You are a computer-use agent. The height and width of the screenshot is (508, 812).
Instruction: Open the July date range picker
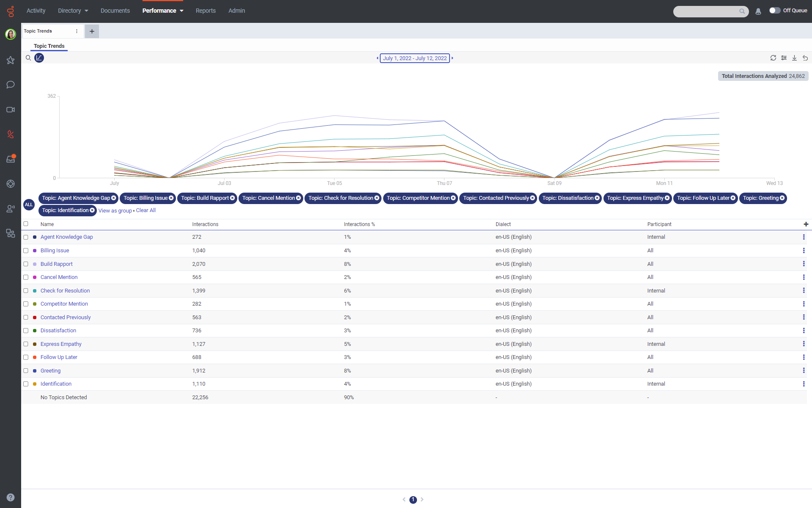tap(415, 58)
